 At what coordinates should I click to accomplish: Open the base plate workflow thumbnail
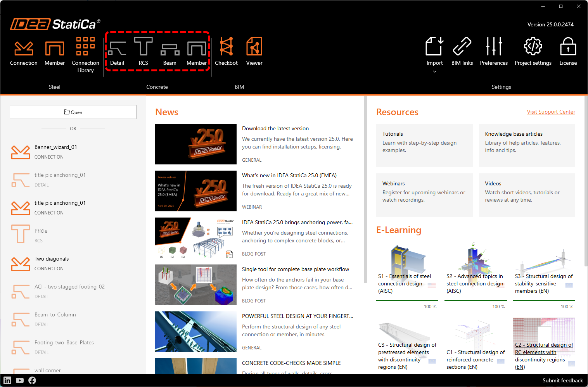[196, 285]
